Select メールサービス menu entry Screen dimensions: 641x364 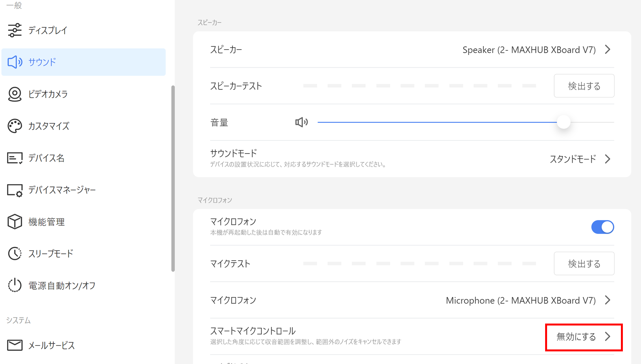click(x=52, y=345)
